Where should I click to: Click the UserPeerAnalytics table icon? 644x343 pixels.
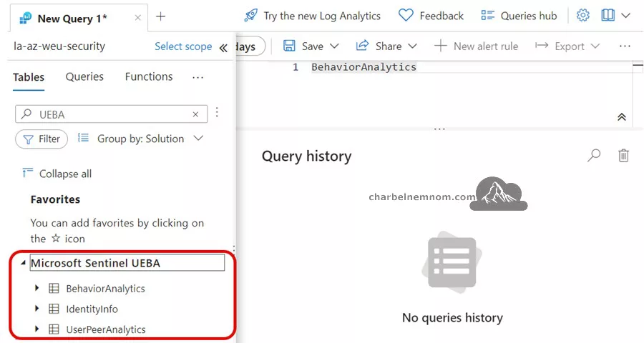pyautogui.click(x=54, y=329)
